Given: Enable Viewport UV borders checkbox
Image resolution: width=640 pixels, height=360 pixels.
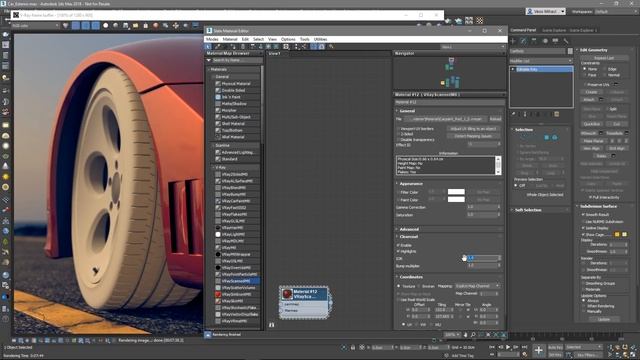Looking at the screenshot, I should [x=398, y=129].
